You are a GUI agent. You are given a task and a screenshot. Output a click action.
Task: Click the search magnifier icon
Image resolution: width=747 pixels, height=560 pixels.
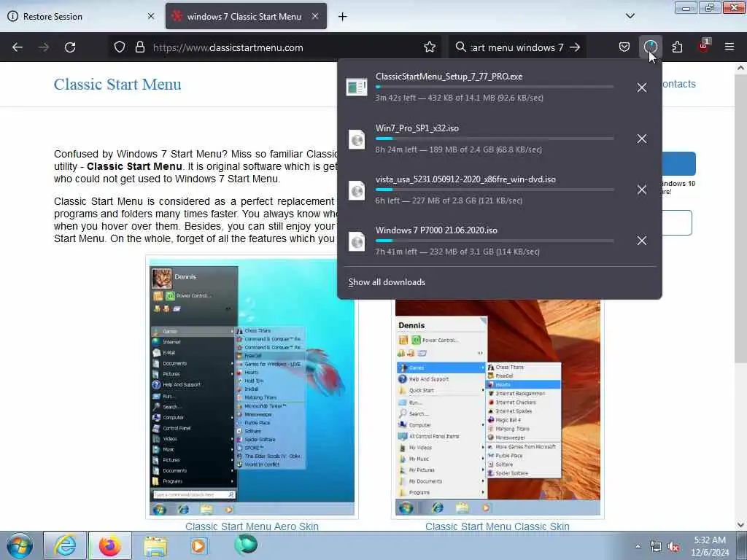pyautogui.click(x=460, y=47)
